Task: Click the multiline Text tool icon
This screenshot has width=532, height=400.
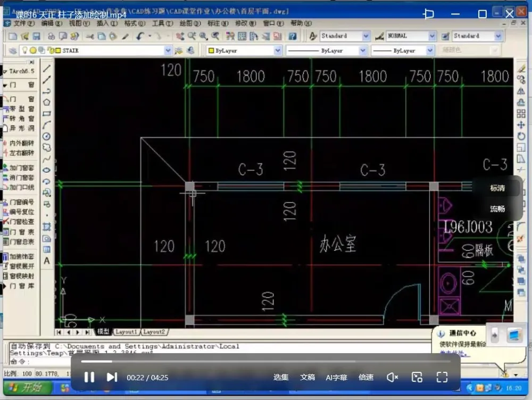Action: [47, 261]
